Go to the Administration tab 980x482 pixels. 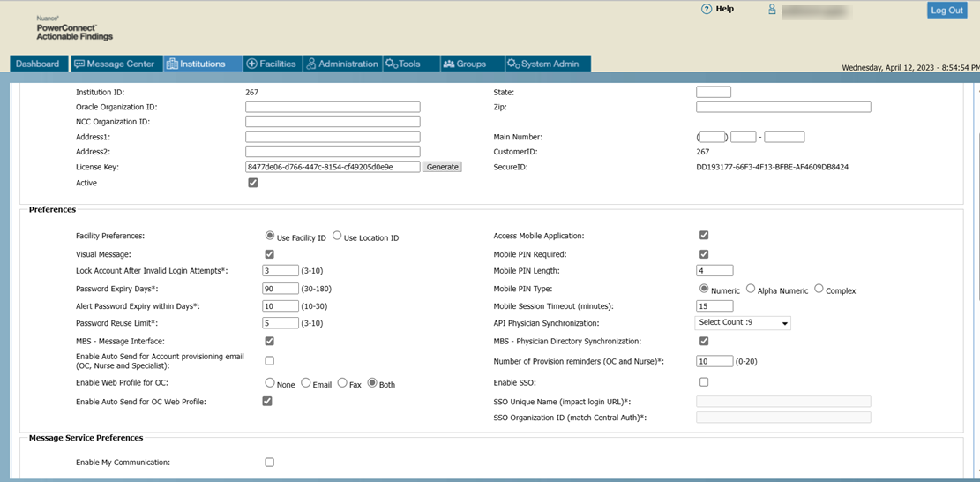(x=342, y=64)
